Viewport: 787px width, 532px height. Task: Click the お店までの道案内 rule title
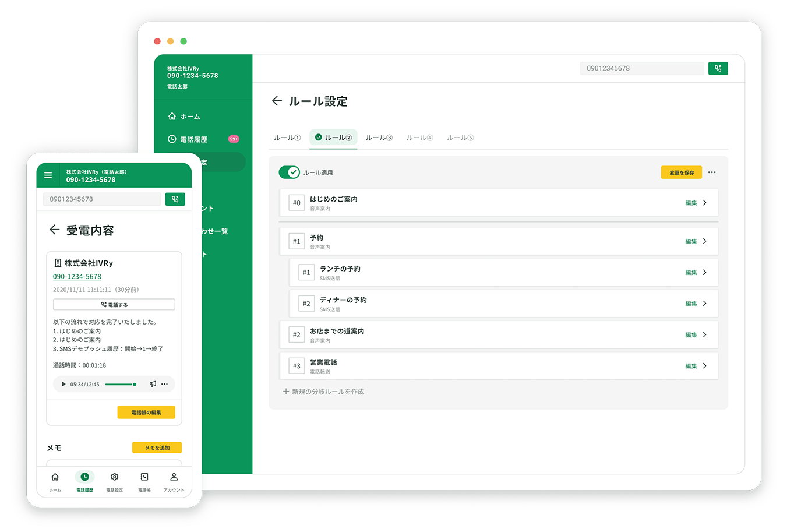click(x=337, y=331)
